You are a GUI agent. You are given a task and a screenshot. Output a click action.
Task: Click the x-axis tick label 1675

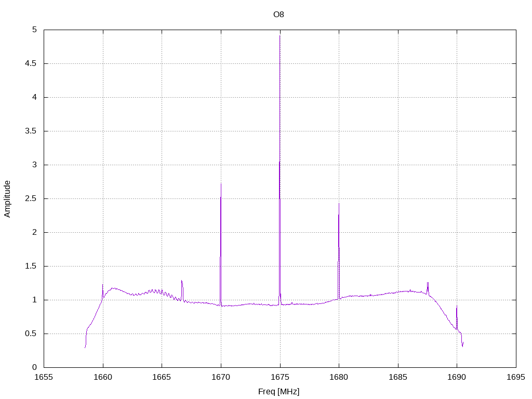pos(280,377)
